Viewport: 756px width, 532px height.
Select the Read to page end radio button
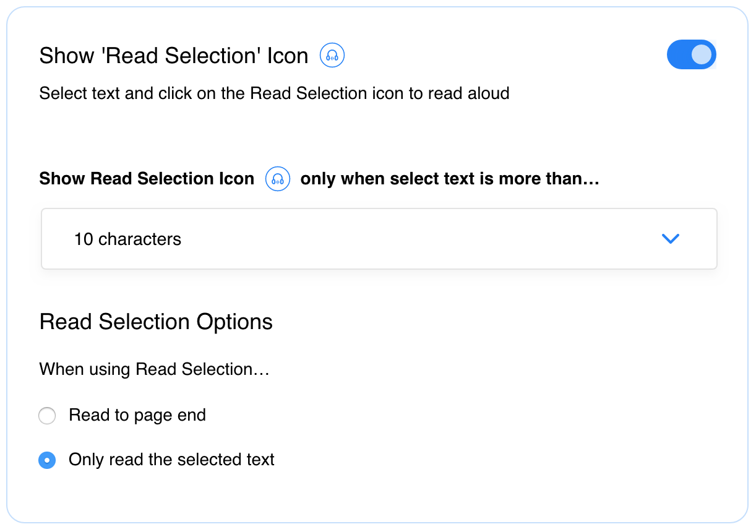(x=47, y=416)
